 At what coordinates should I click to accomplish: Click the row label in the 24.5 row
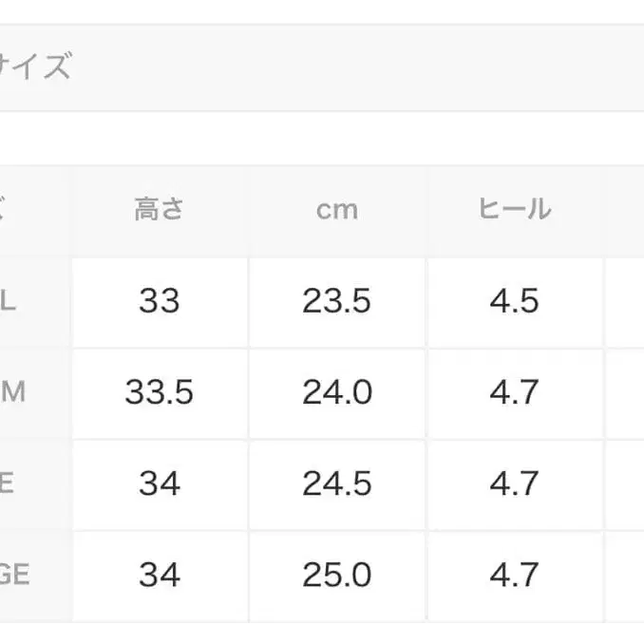coord(8,483)
